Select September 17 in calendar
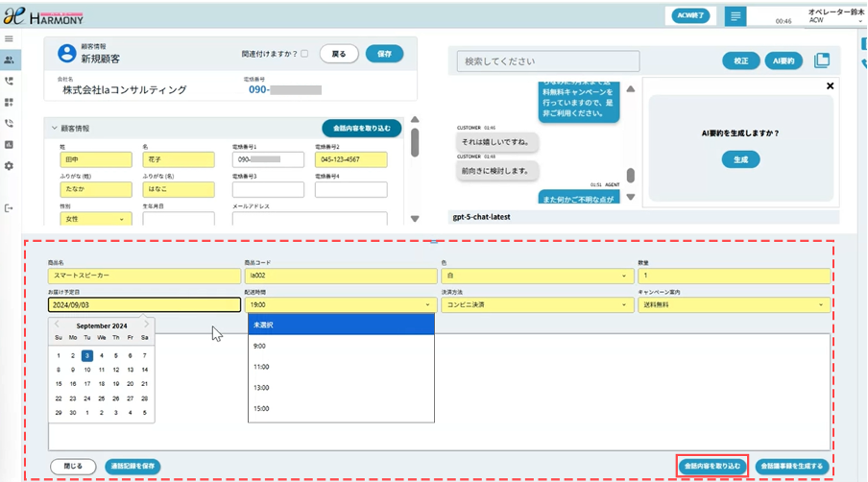This screenshot has height=482, width=868. click(x=87, y=384)
